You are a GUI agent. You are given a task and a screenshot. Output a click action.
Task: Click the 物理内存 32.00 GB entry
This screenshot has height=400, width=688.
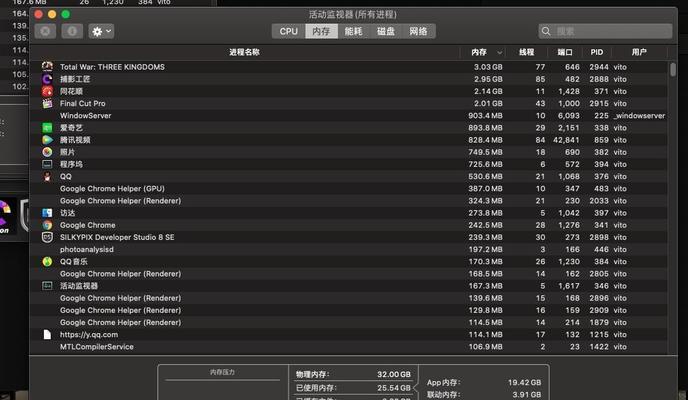[x=353, y=374]
